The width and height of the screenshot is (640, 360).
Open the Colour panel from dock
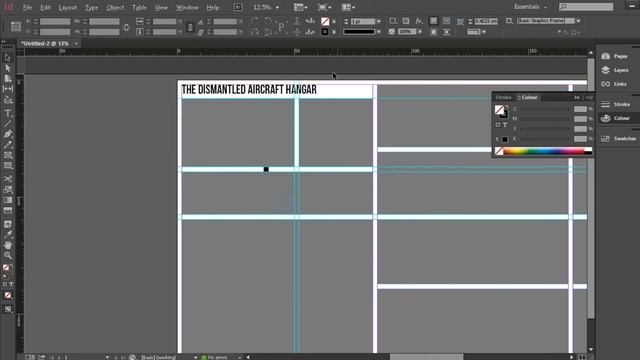pyautogui.click(x=616, y=118)
